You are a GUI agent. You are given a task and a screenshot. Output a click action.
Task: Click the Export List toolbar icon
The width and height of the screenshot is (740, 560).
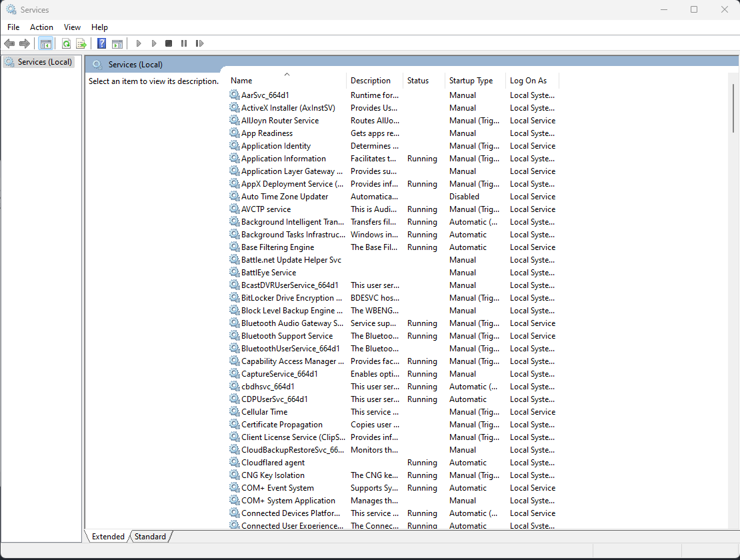point(81,43)
